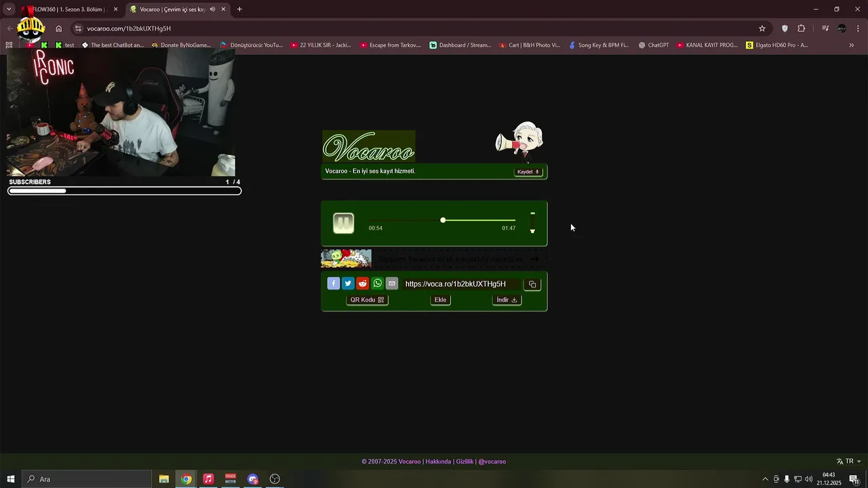This screenshot has height=488, width=868.
Task: Share recording on Facebook
Action: [334, 284]
